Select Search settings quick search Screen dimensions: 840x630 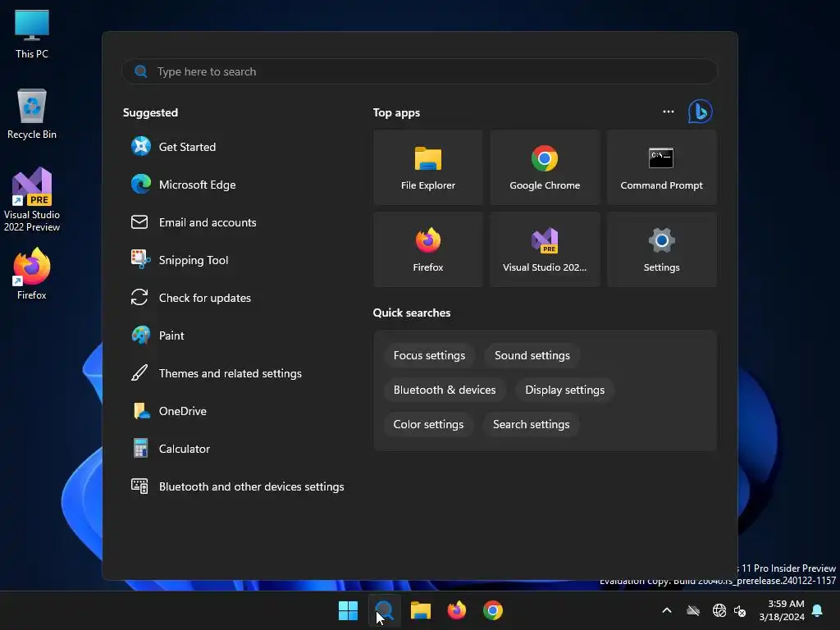click(531, 424)
